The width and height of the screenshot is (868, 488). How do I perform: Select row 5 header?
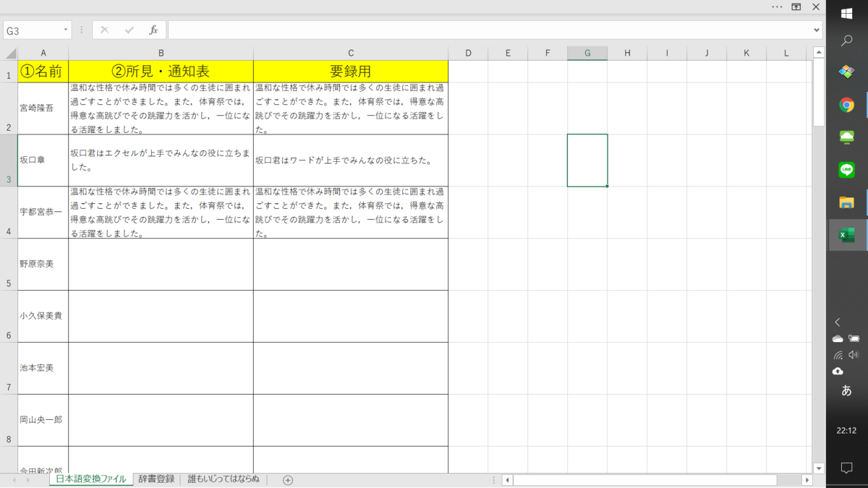pos(9,265)
